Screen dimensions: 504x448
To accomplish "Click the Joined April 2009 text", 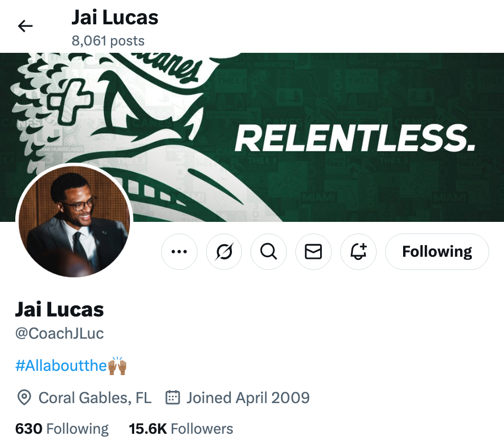I will [248, 397].
